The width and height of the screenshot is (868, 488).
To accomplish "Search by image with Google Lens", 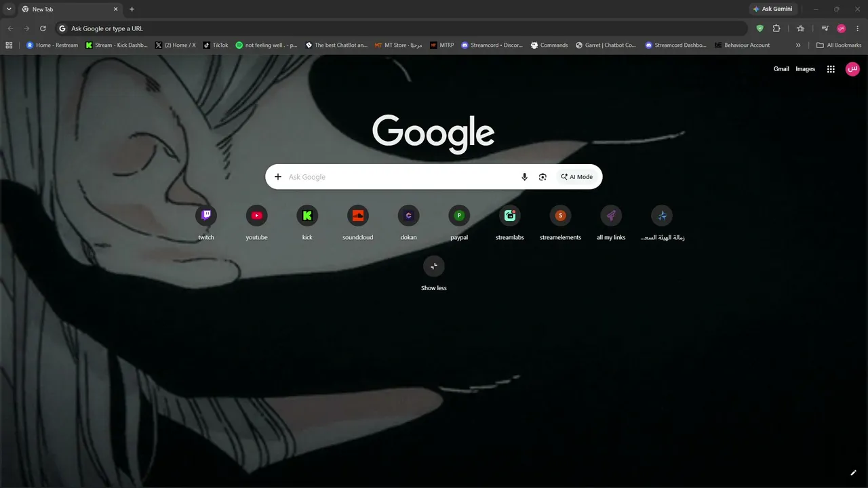I will point(542,177).
